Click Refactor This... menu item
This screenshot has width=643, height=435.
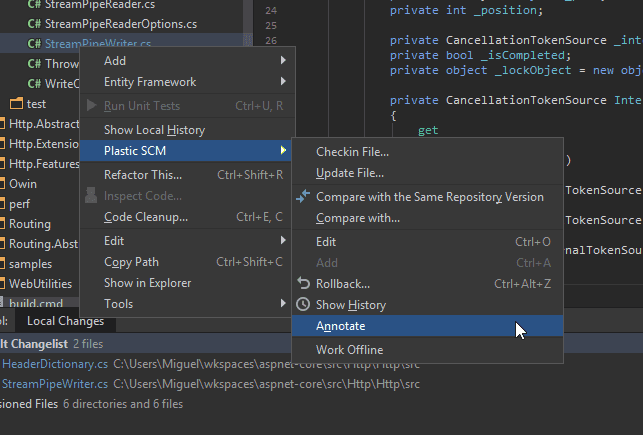(x=143, y=175)
